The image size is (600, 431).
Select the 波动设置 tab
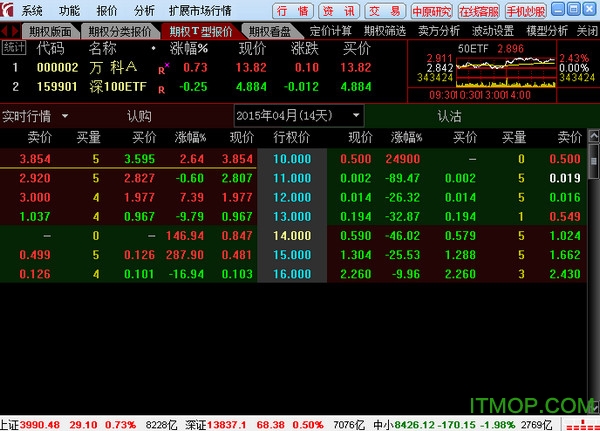tap(493, 31)
